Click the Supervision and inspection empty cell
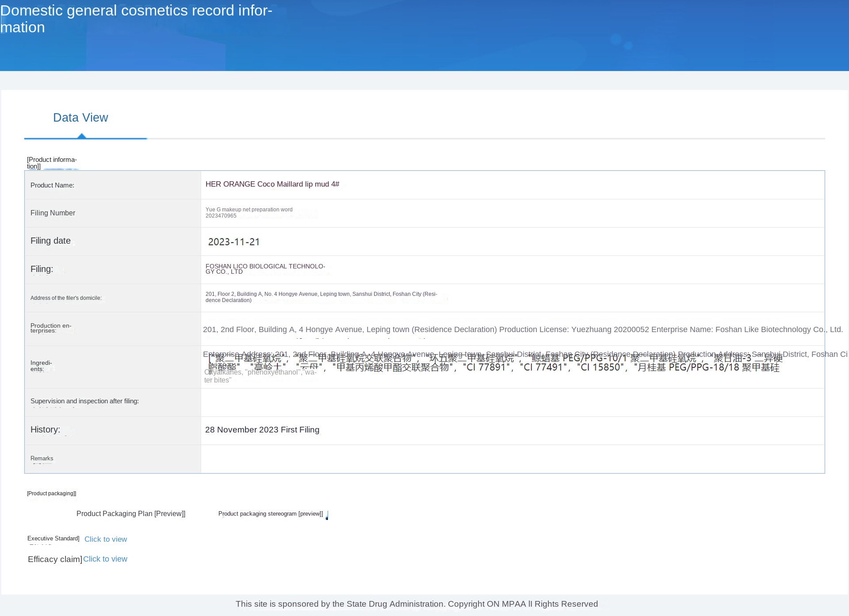Screen dimensions: 849x616 click(x=512, y=402)
